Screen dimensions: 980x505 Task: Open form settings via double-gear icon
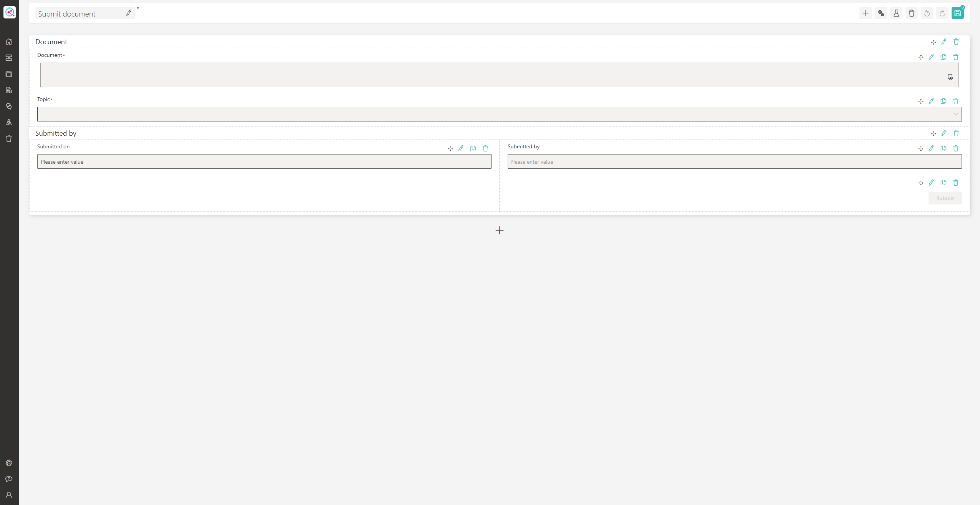(881, 13)
